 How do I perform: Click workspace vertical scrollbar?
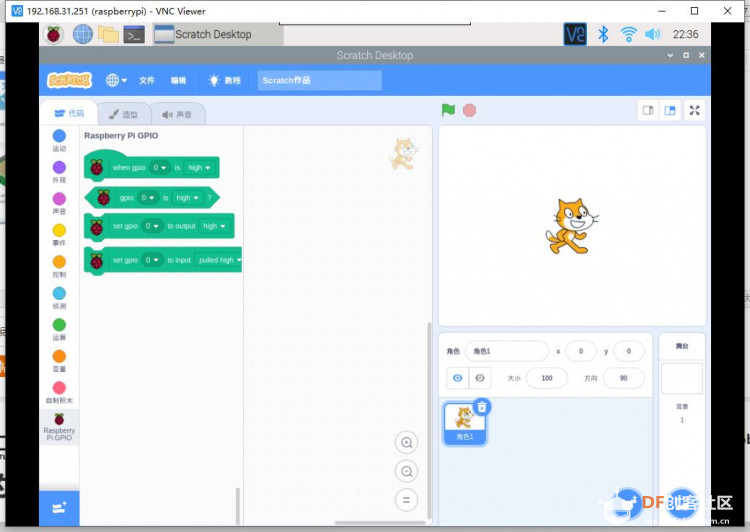click(429, 421)
